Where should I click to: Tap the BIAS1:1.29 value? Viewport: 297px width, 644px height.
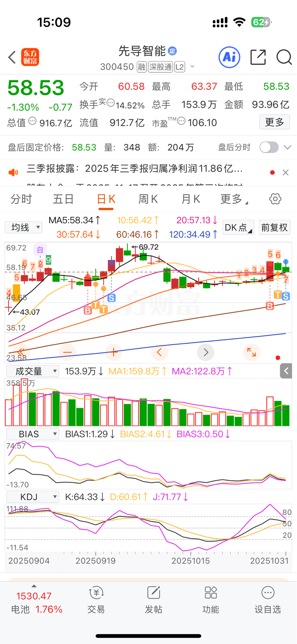tap(90, 434)
